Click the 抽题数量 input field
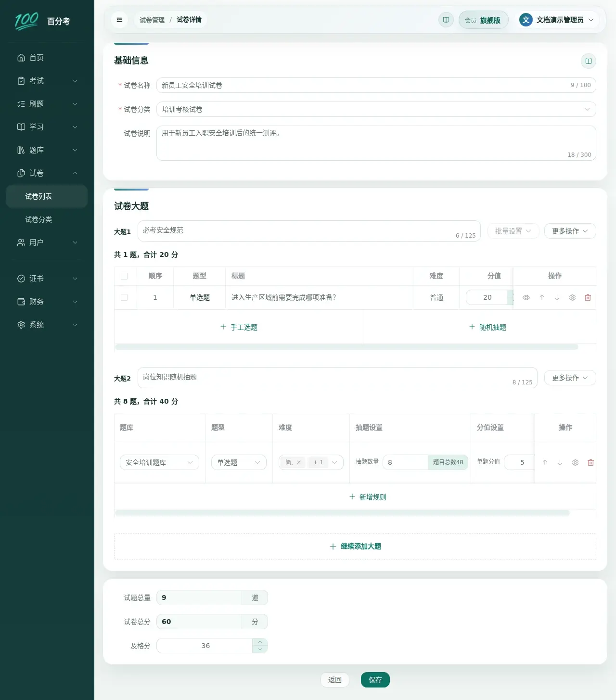The width and height of the screenshot is (616, 700). pos(405,462)
